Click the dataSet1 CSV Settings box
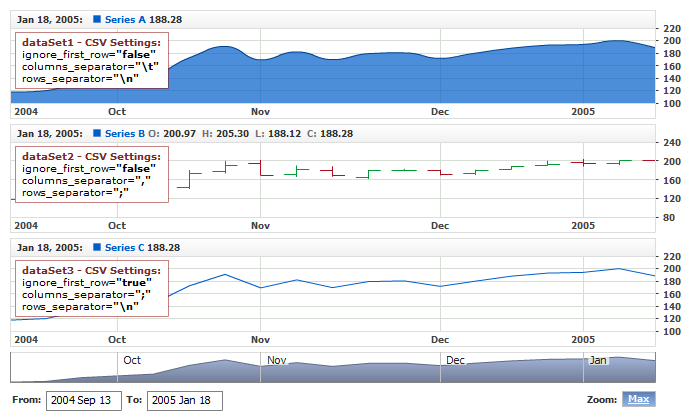700x420 pixels. (x=91, y=60)
